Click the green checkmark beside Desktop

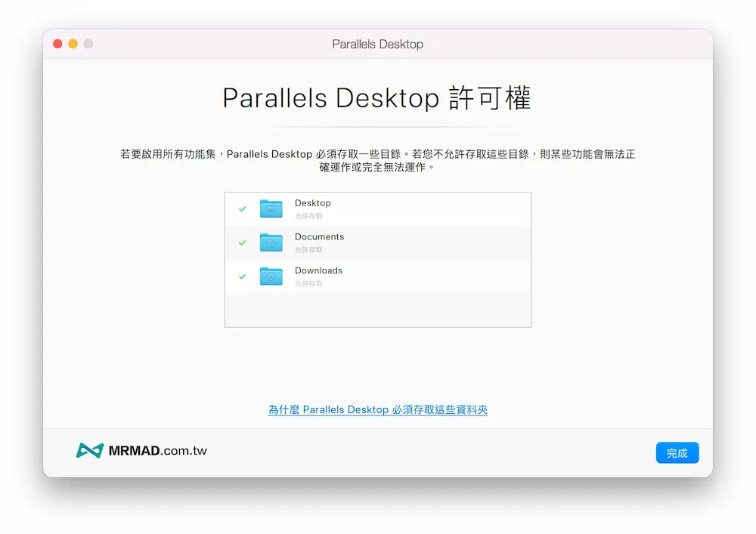pyautogui.click(x=242, y=208)
